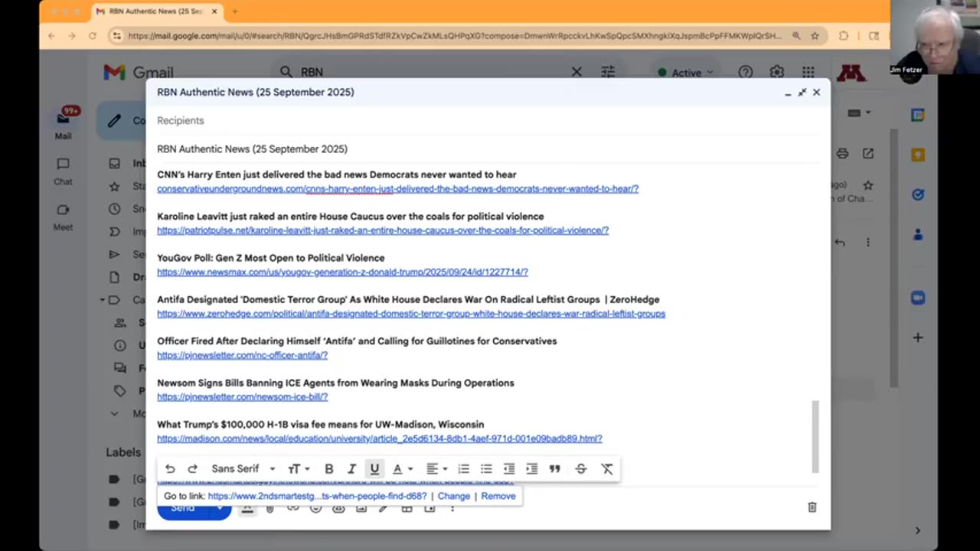Viewport: 980px width, 551px height.
Task: Clear the RBN search with X icon
Action: click(577, 72)
